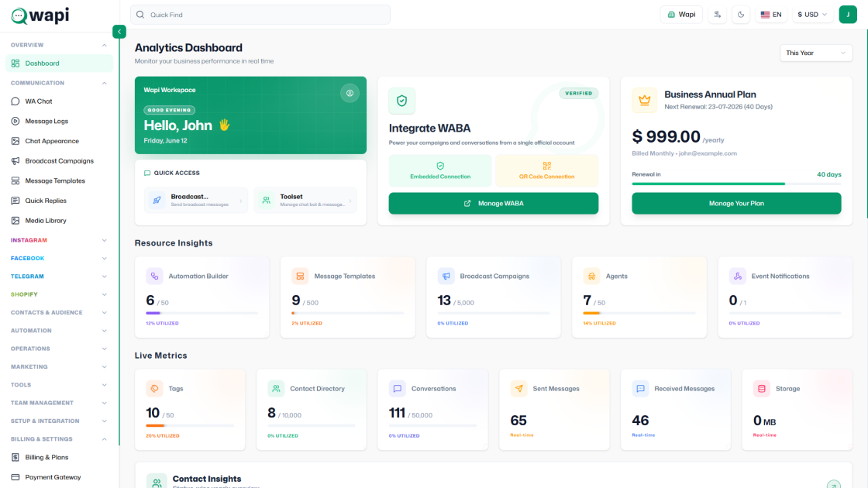This screenshot has height=488, width=868.
Task: Click the Quick Find magnifier icon
Action: pos(140,15)
